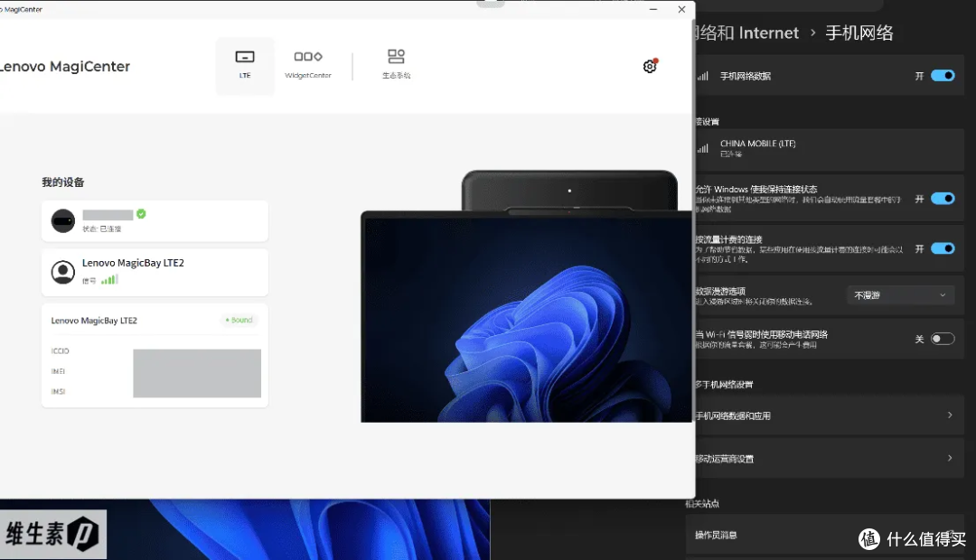This screenshot has width=976, height=560.
Task: Click the green signal strength bars
Action: 109,280
